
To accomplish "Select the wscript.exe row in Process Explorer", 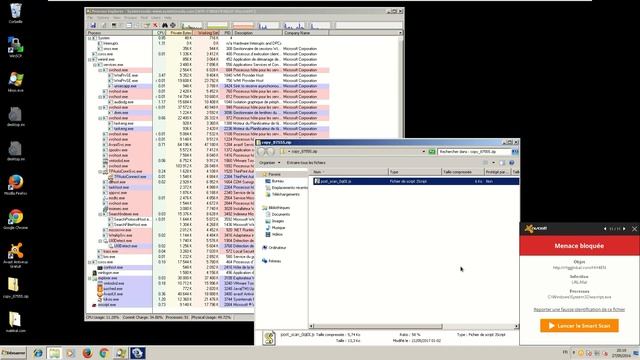I will [171, 304].
